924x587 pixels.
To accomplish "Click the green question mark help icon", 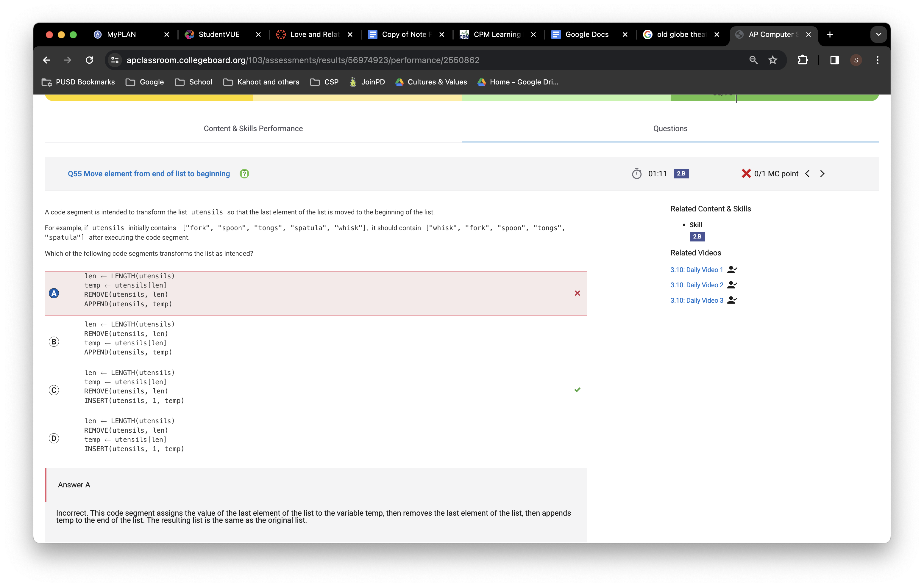I will [244, 174].
